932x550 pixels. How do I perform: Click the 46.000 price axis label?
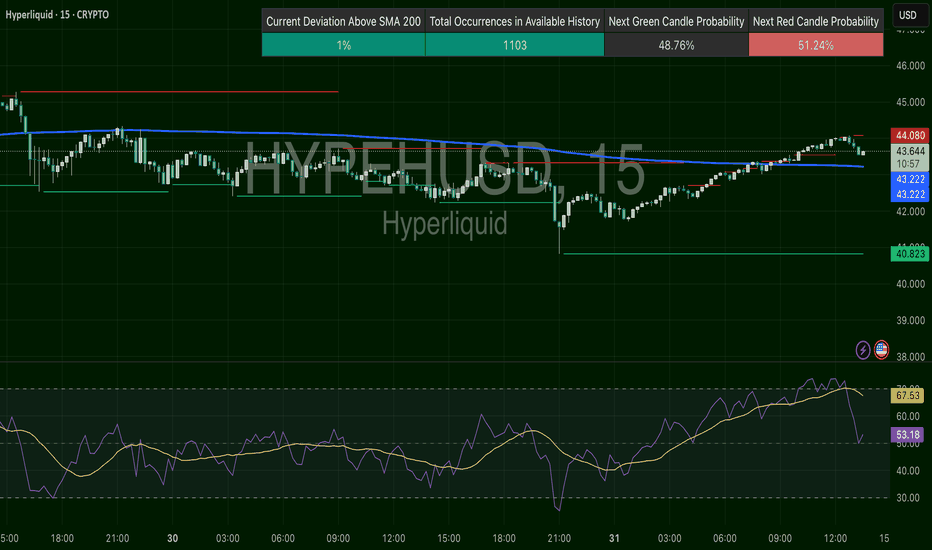coord(910,66)
